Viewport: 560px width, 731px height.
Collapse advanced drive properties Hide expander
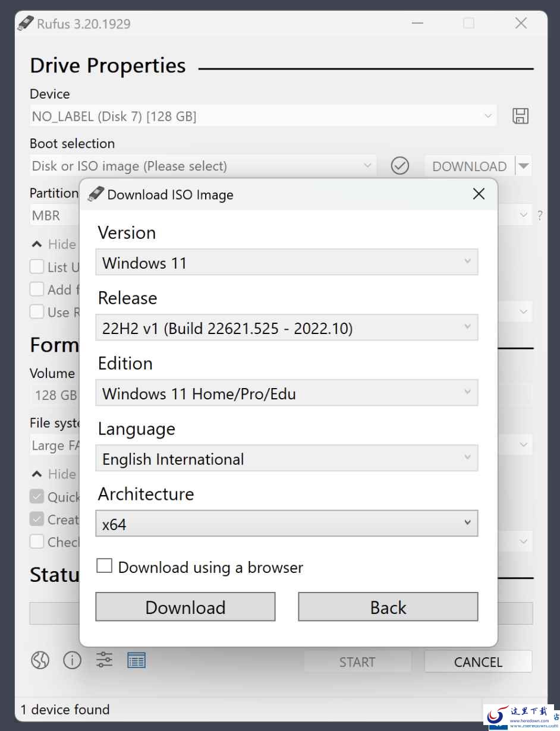(x=54, y=244)
